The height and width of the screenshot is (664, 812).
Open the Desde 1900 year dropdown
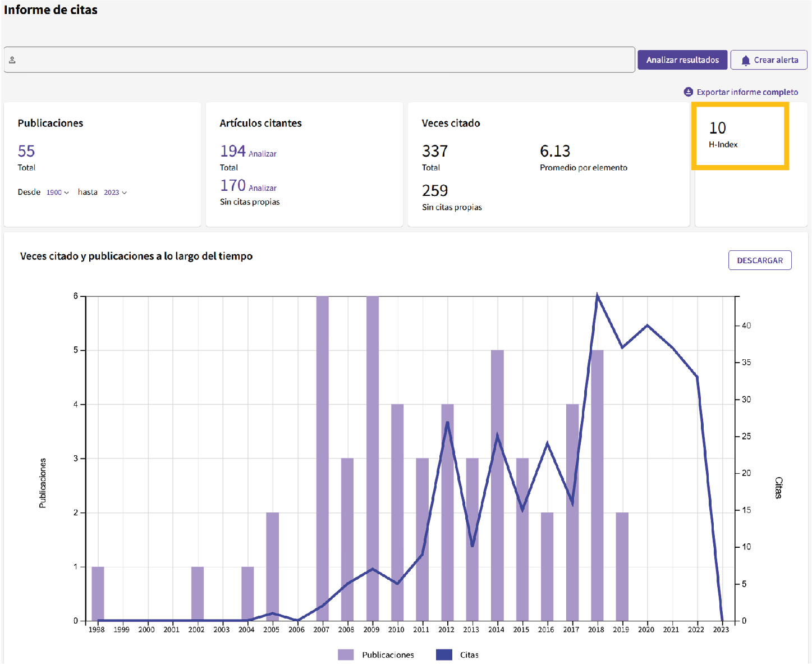[57, 193]
